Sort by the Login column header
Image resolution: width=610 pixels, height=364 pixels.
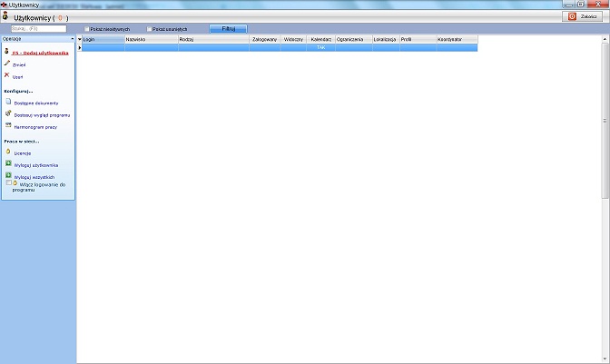(103, 39)
